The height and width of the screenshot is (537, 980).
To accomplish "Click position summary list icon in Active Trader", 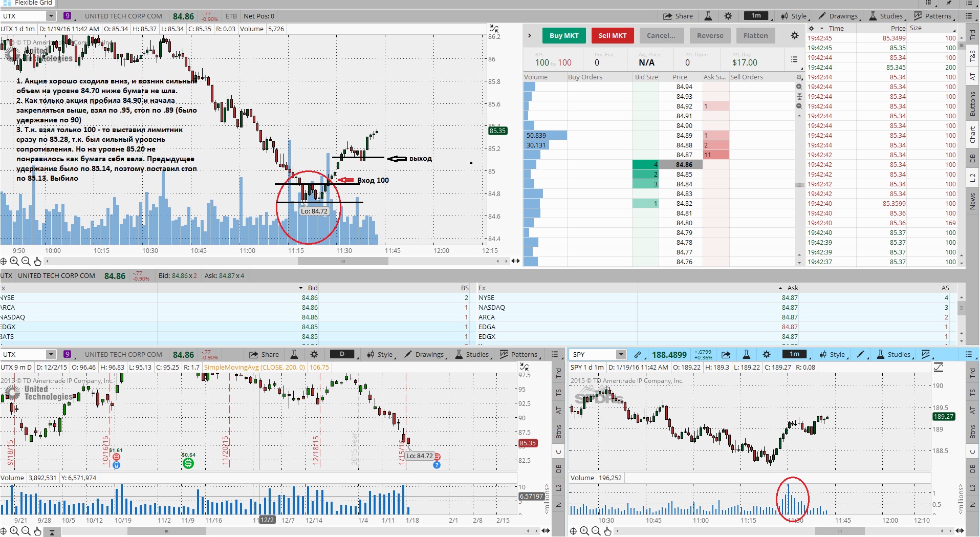I will coord(794,59).
